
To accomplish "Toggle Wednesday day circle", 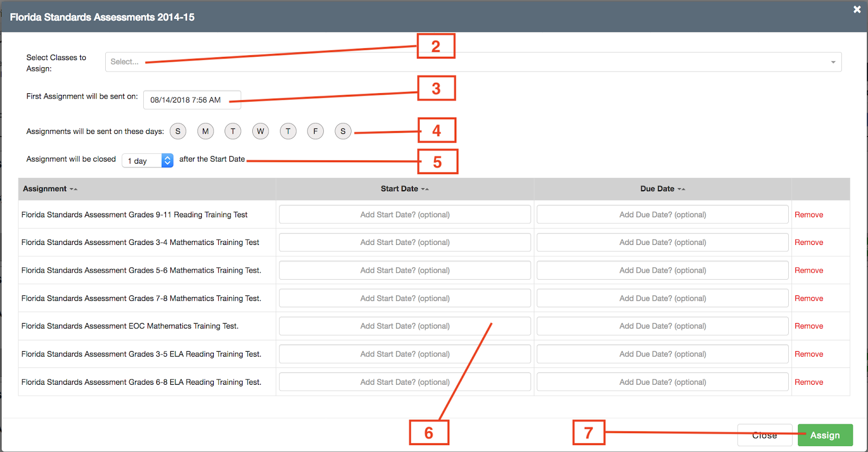I will pyautogui.click(x=260, y=131).
